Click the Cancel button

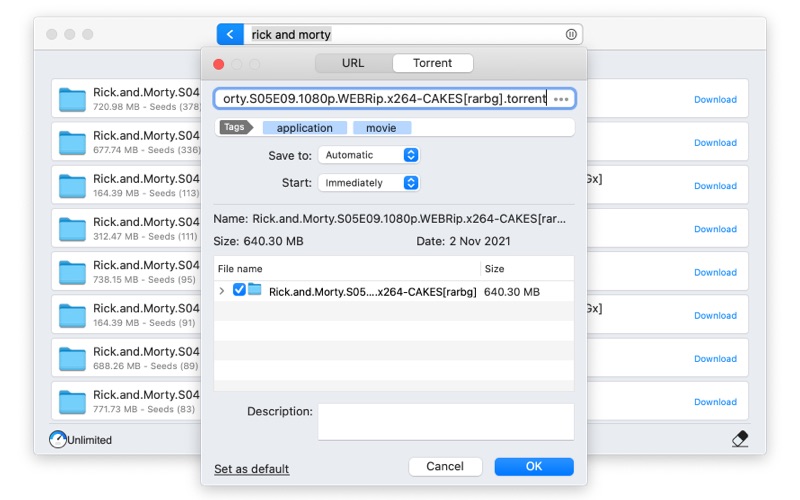click(445, 466)
